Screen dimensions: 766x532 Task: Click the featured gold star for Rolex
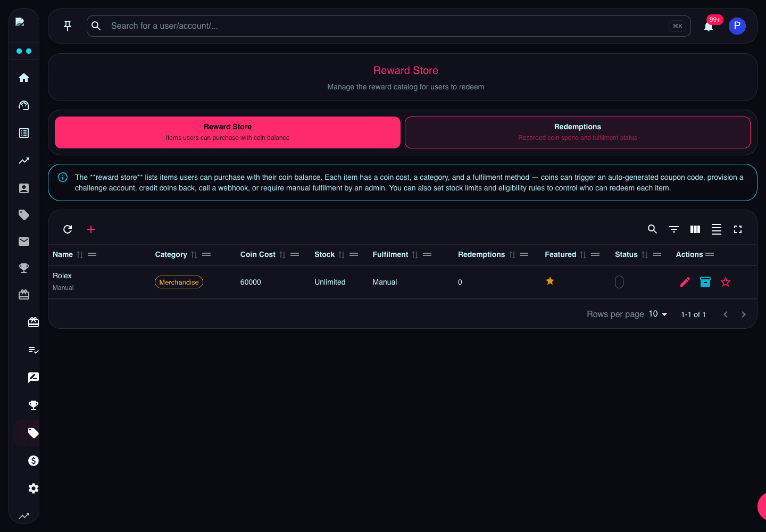[x=550, y=281]
